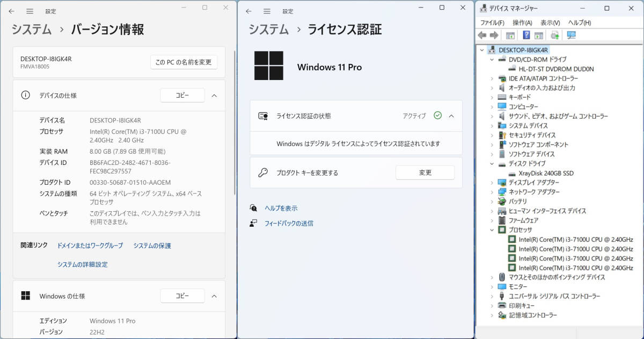The image size is (644, 339).
Task: Click the help icon beside ヘルプを表示
Action: point(253,208)
